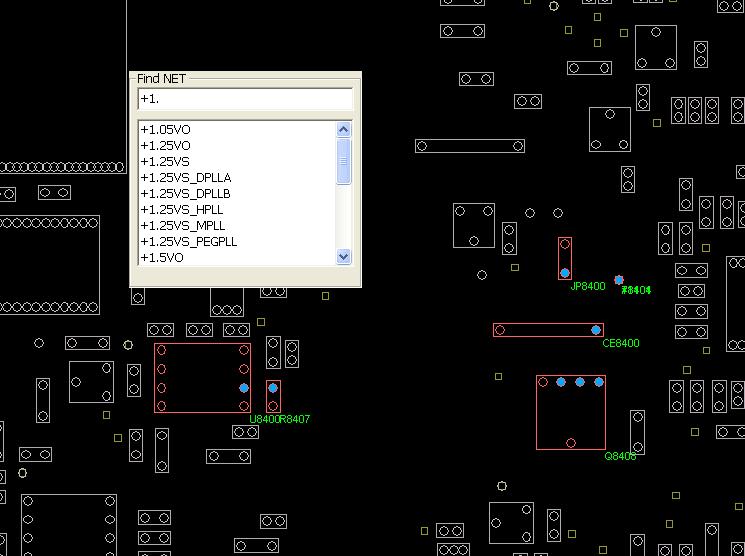Click the unhighlighted bottom pad of Q8408
The width and height of the screenshot is (745, 556).
(x=571, y=443)
